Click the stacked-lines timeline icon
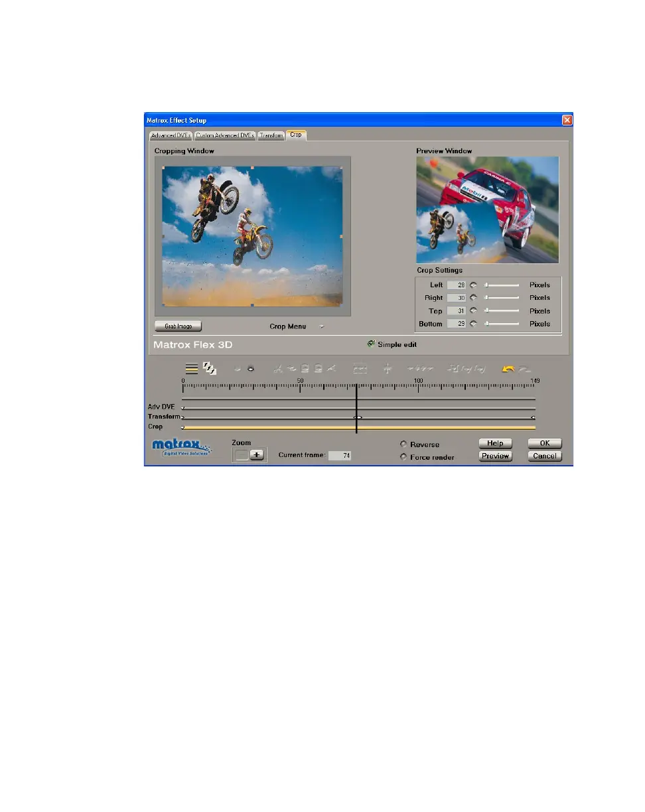 [191, 368]
